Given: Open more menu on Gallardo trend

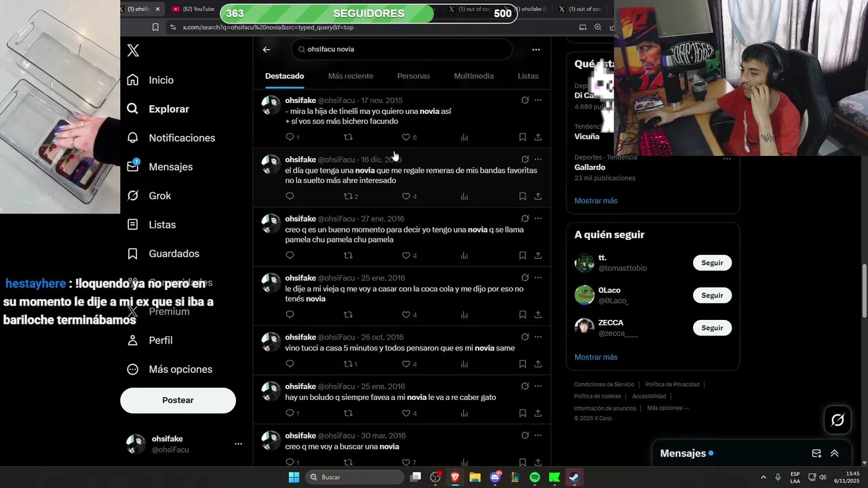Looking at the screenshot, I should (727, 159).
